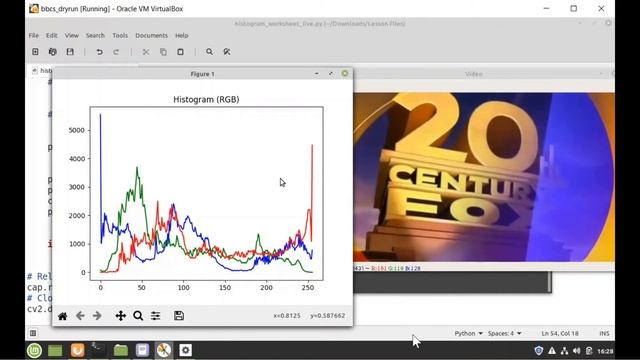Reset plot view with the home icon

62,316
